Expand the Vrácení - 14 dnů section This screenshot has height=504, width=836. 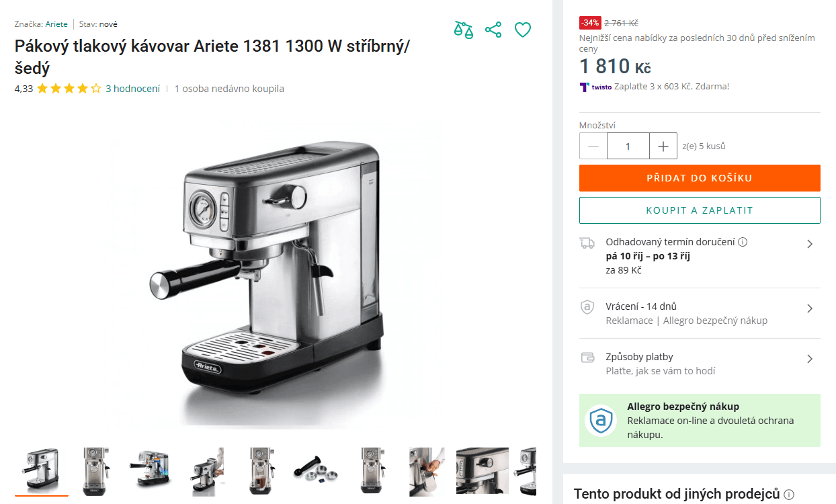700,313
